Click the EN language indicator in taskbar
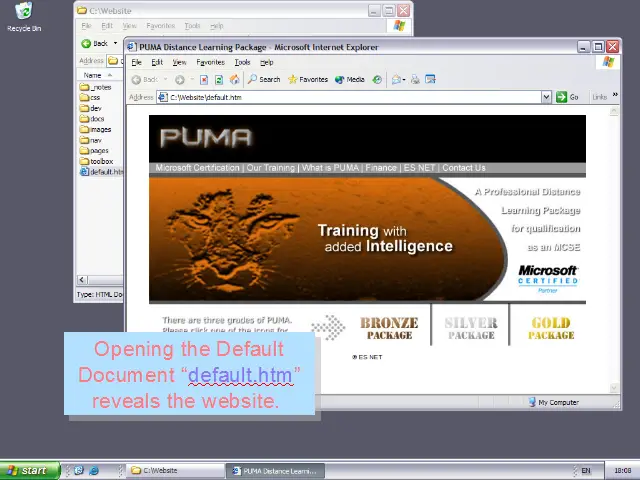The width and height of the screenshot is (640, 480). coord(586,471)
